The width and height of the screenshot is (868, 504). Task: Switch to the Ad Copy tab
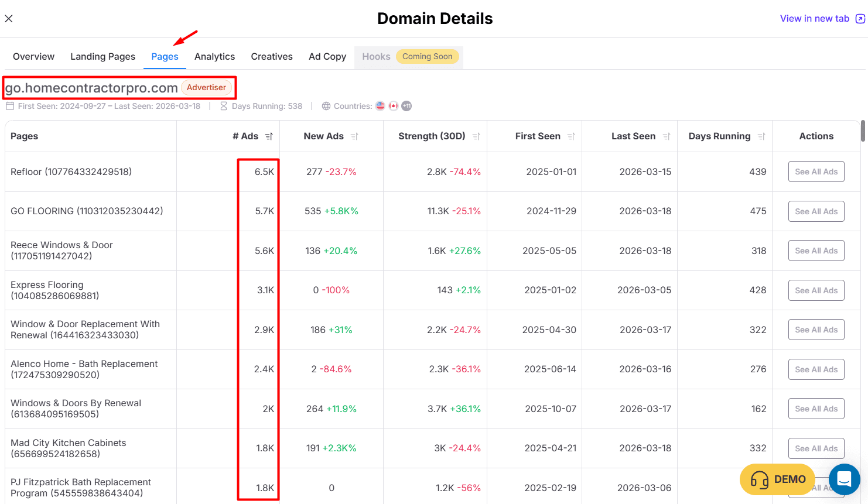[327, 57]
